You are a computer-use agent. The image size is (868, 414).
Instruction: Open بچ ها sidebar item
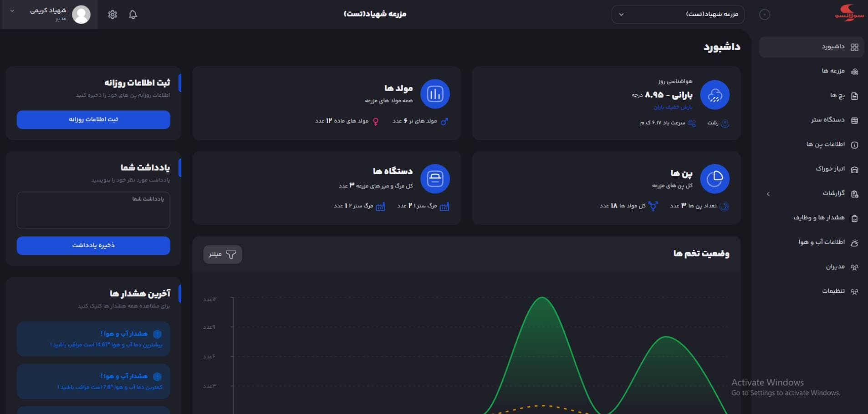click(812, 96)
